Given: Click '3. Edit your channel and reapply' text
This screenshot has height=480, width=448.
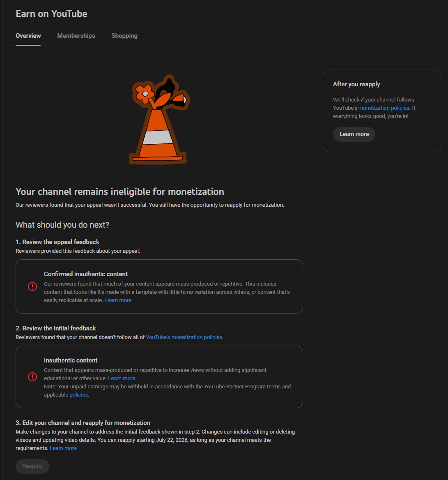Looking at the screenshot, I should (x=83, y=423).
